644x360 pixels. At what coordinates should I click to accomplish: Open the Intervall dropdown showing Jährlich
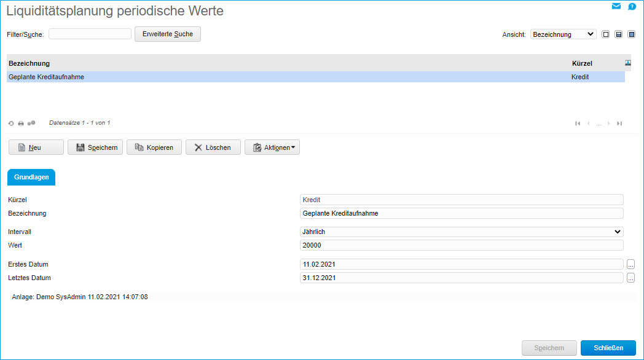point(461,232)
